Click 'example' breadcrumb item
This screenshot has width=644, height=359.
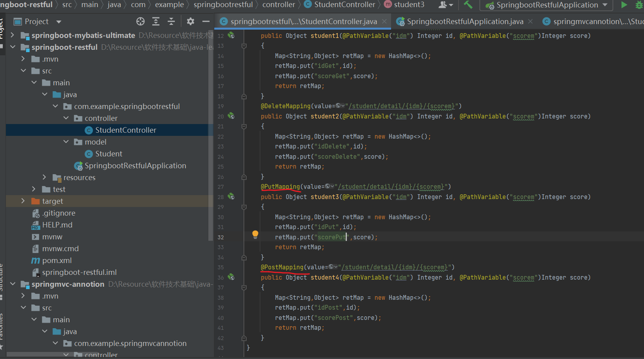(169, 5)
